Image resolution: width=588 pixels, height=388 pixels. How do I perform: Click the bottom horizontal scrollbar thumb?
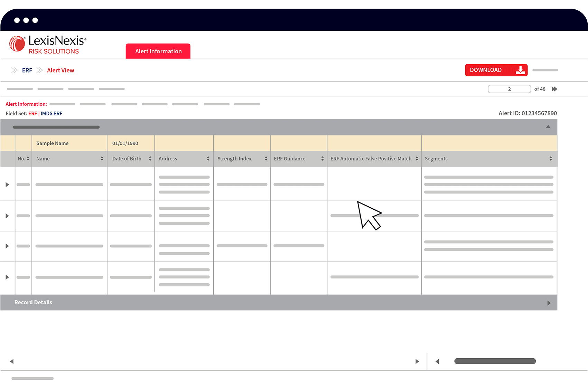[x=495, y=361]
